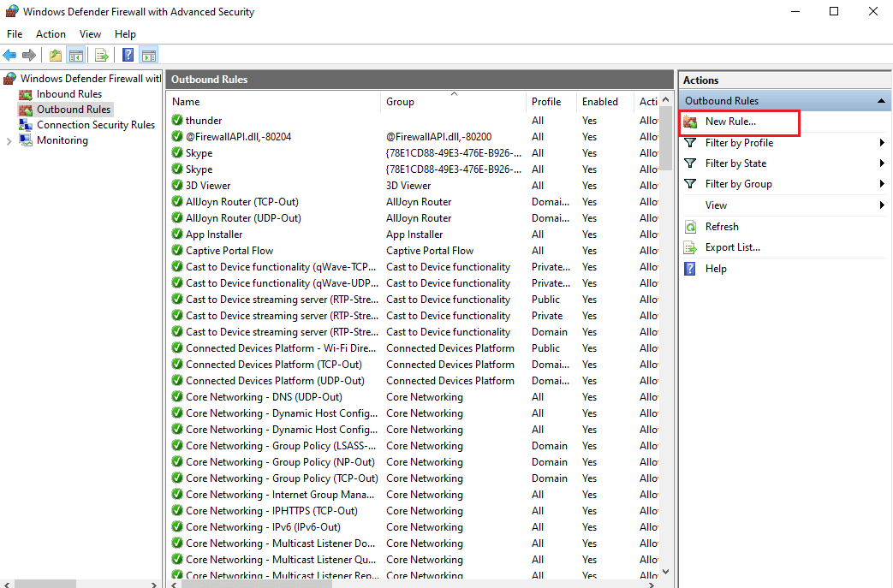This screenshot has width=893, height=588.
Task: Click the root Windows Defender Firewall tree icon
Action: tap(10, 79)
